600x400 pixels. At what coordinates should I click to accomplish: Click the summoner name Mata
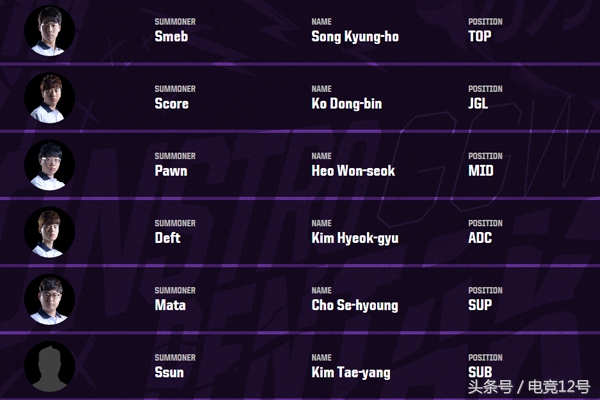pyautogui.click(x=170, y=306)
